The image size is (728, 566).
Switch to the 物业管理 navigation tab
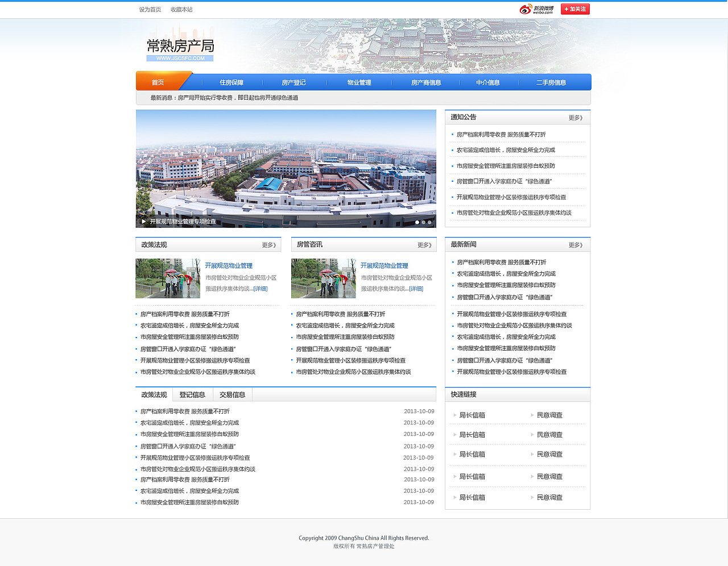[358, 82]
